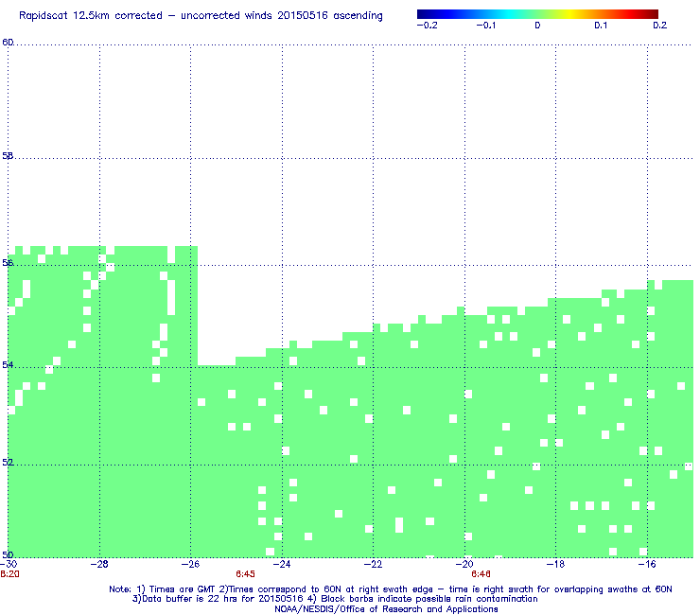The width and height of the screenshot is (700, 615).
Task: Click the red 8:20 swath time
Action: pyautogui.click(x=9, y=574)
